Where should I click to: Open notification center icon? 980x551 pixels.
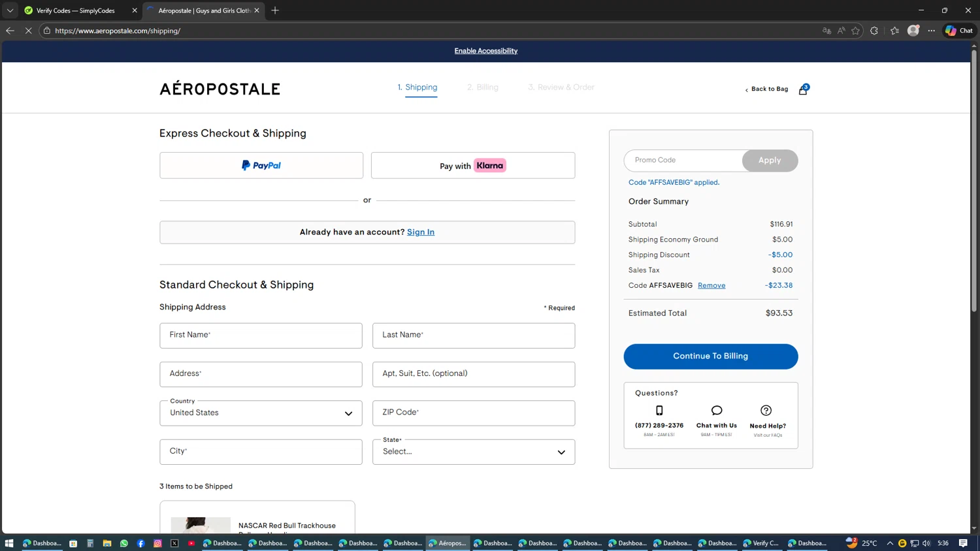coord(963,543)
